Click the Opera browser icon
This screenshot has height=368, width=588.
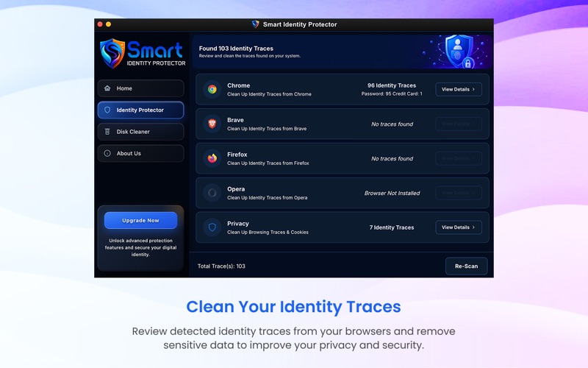tap(212, 193)
